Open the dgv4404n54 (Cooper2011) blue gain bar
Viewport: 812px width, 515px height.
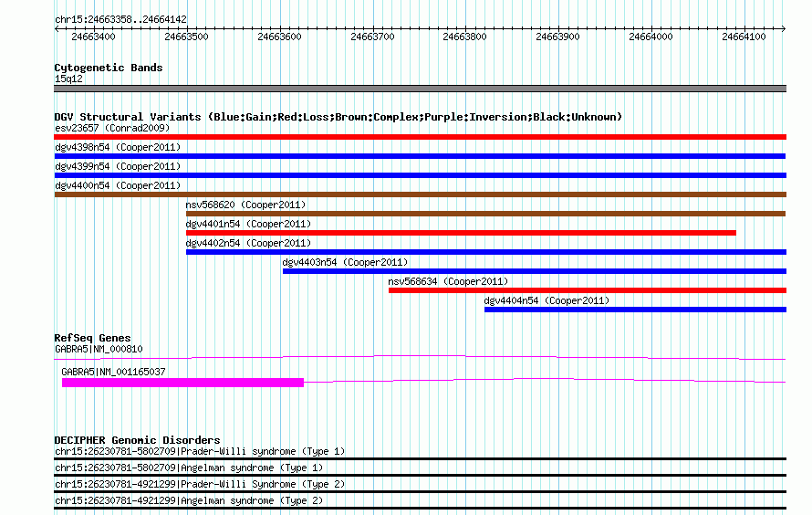(635, 310)
